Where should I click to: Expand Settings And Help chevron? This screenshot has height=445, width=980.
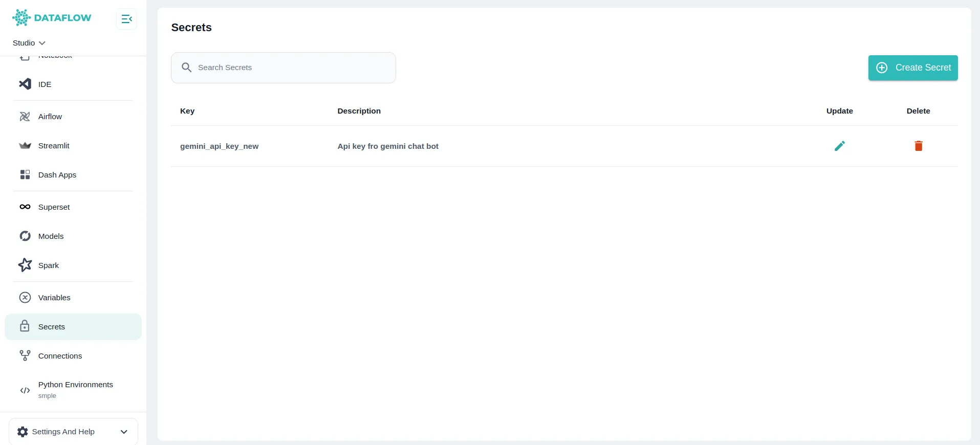click(124, 432)
